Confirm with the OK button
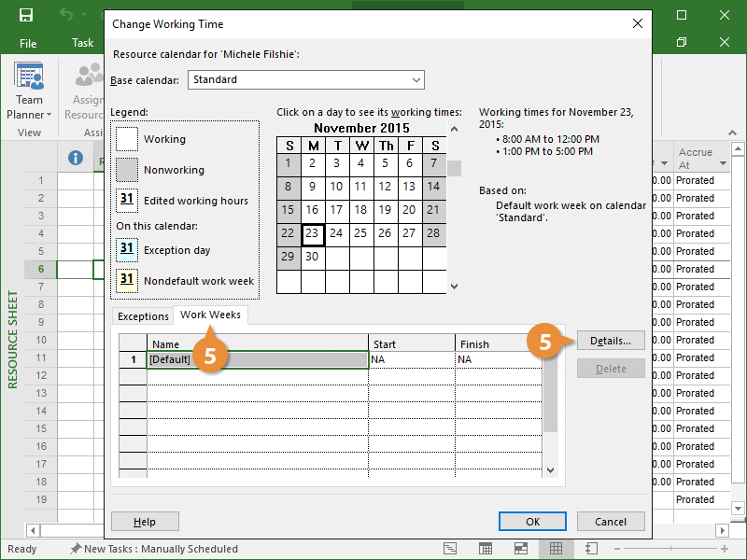This screenshot has height=560, width=747. tap(532, 522)
